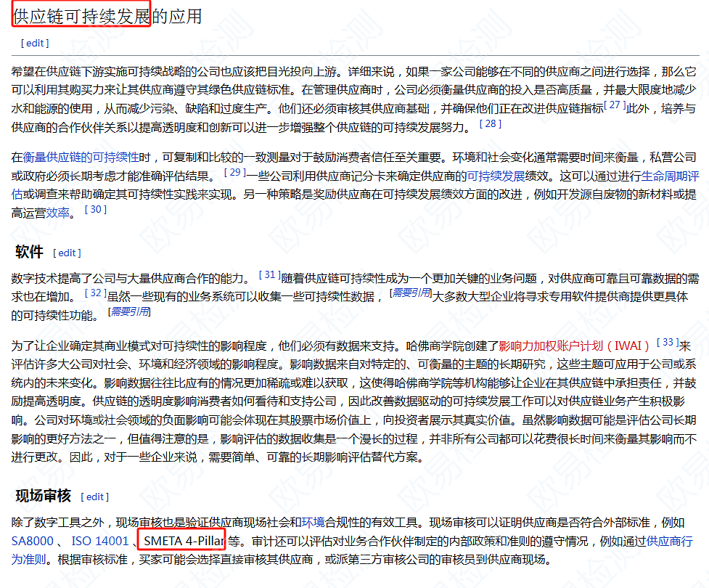
Task: Open citation reference 30
Action: 95,209
